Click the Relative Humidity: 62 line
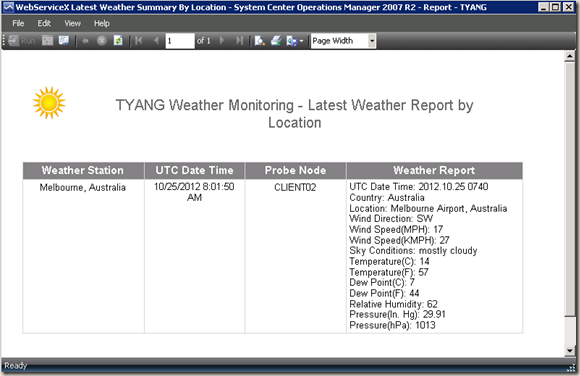This screenshot has height=376, width=580. pos(394,304)
